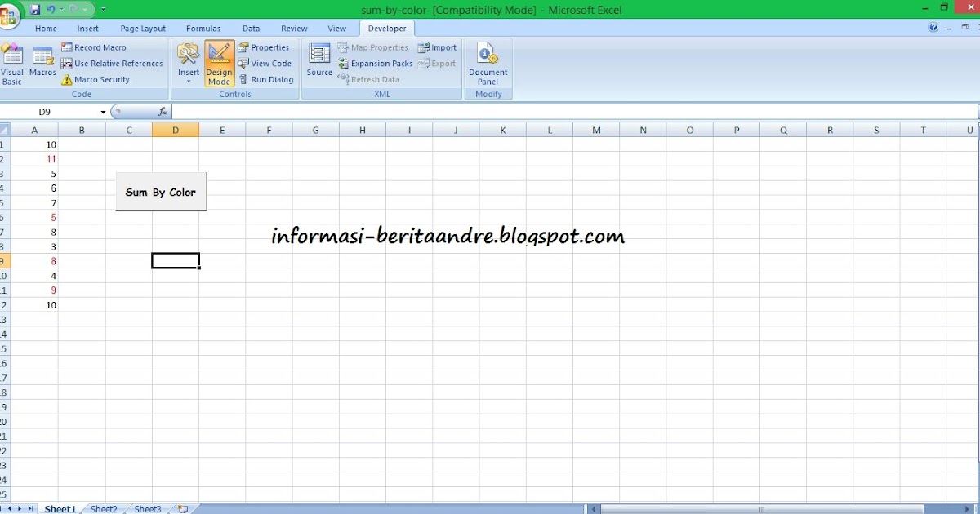Screen dimensions: 980x514
Task: Select column A header
Action: coord(34,130)
